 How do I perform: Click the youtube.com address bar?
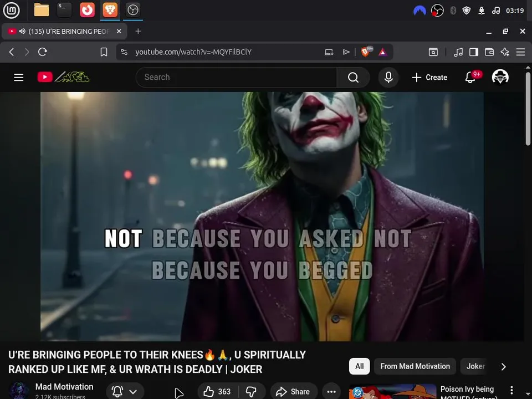pyautogui.click(x=193, y=52)
